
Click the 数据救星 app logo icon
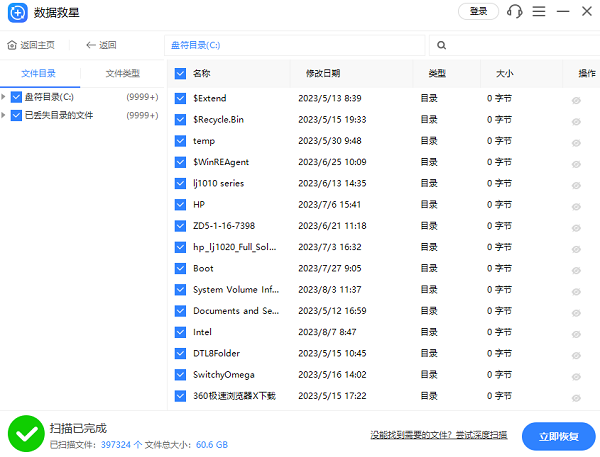tap(18, 13)
